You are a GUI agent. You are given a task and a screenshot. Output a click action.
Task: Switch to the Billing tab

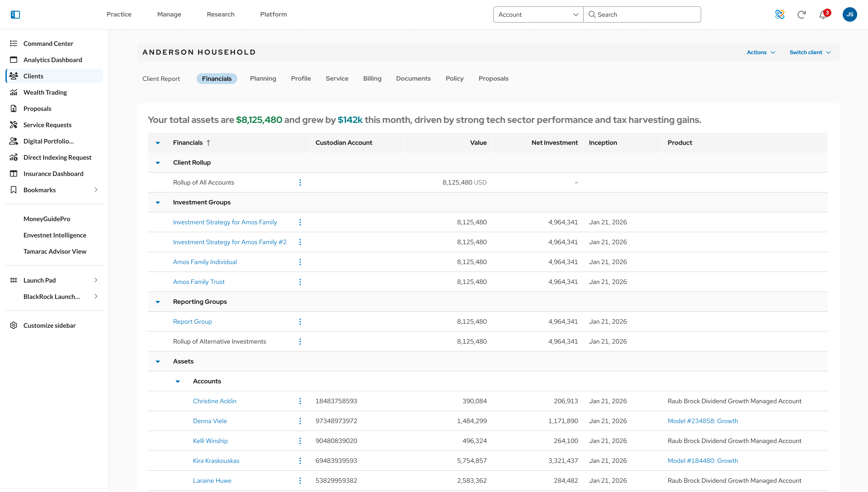coord(372,78)
